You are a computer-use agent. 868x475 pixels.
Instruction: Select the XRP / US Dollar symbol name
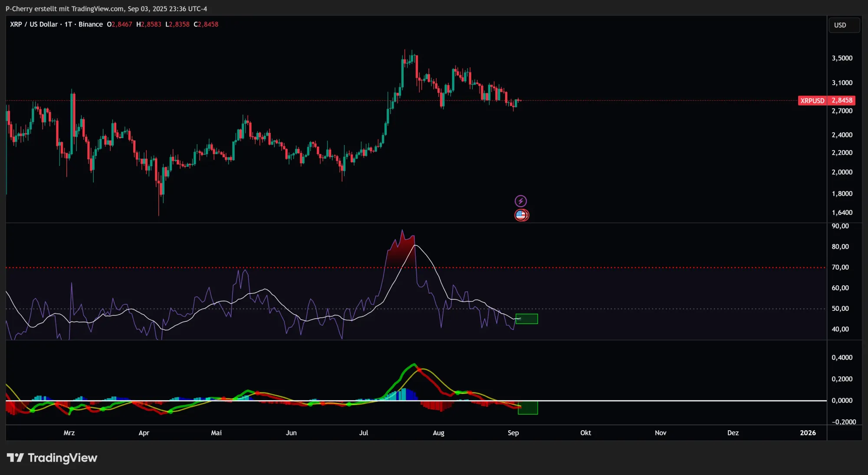(x=34, y=24)
